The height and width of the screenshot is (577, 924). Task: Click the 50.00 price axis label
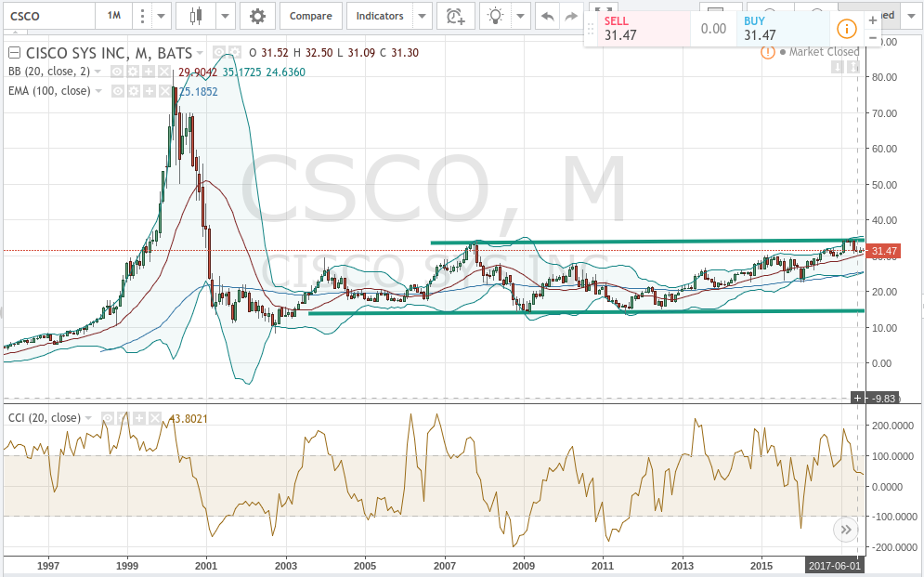click(884, 185)
